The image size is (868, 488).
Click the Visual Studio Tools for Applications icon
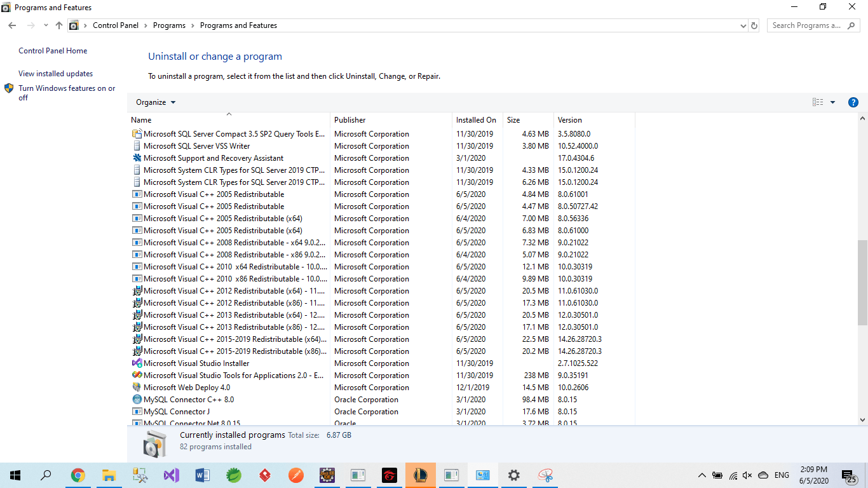(137, 376)
